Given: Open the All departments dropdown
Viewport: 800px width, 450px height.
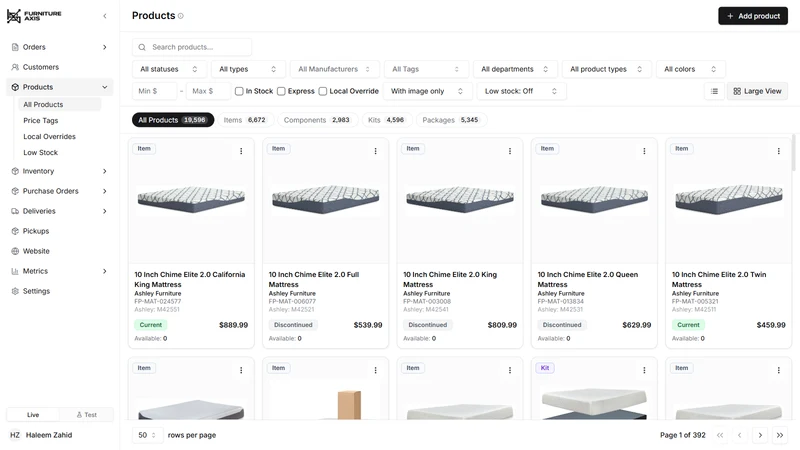Looking at the screenshot, I should (x=515, y=69).
